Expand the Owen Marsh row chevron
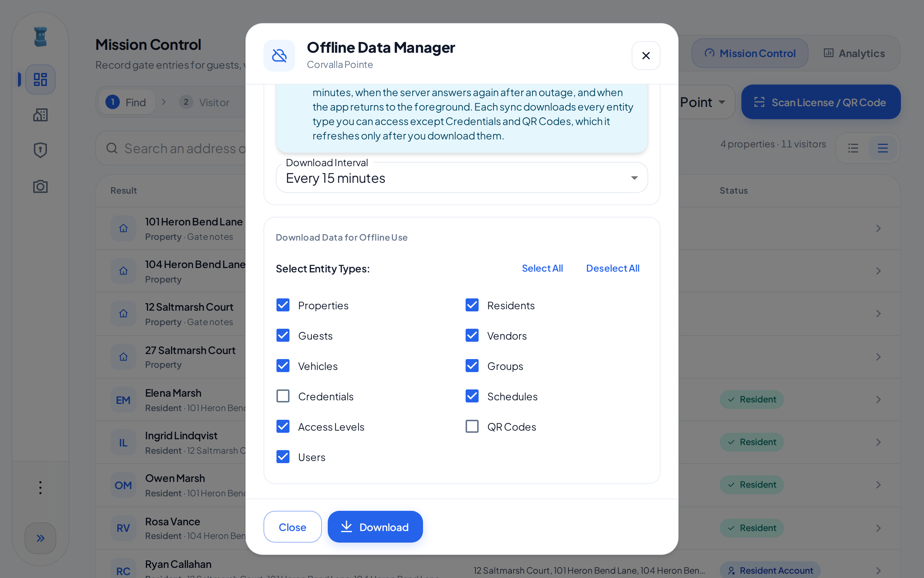This screenshot has width=924, height=578. coord(878,485)
